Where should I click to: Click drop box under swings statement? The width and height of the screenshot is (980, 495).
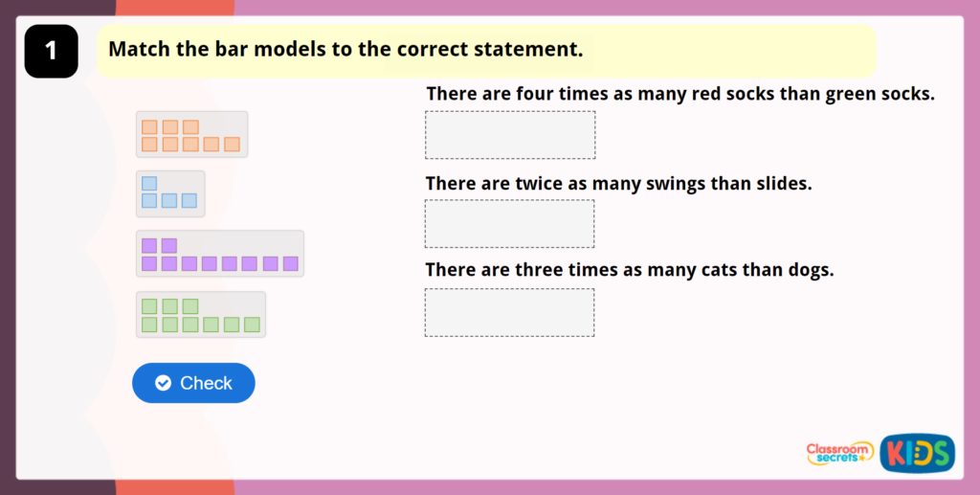[510, 224]
